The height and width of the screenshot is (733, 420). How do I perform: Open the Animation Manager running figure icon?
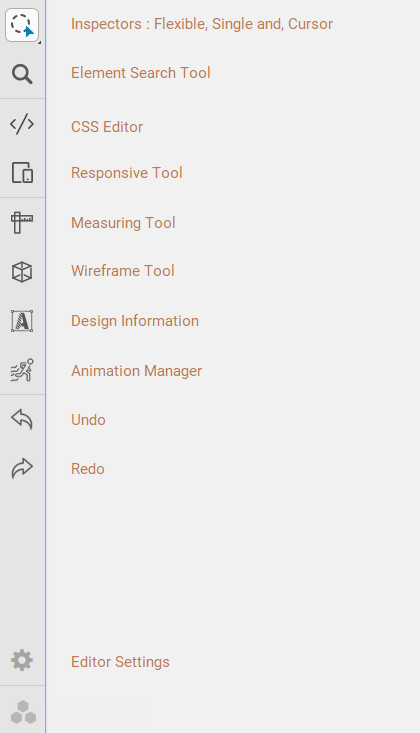[x=22, y=370]
